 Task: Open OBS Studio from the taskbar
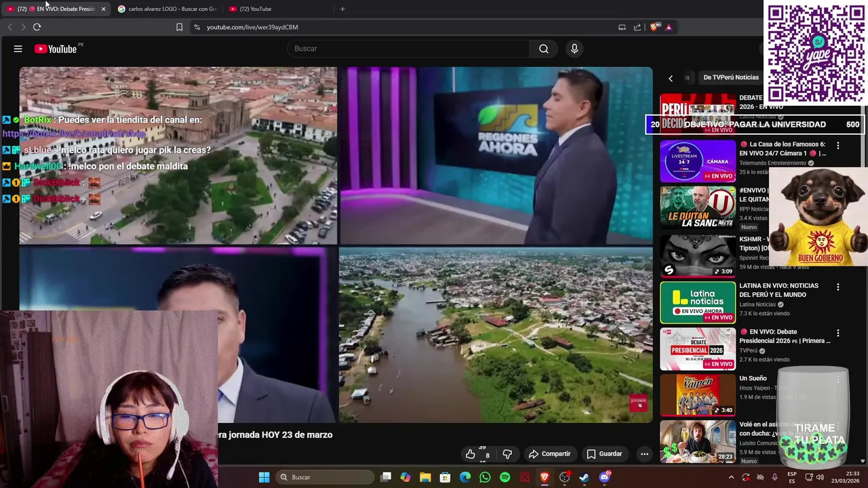coord(564,477)
